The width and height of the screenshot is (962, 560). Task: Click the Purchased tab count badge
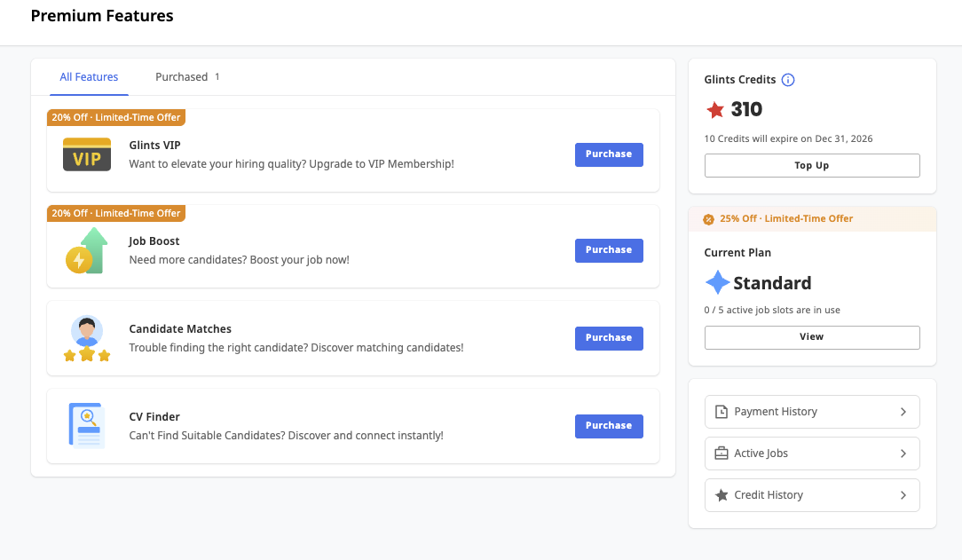(x=217, y=77)
